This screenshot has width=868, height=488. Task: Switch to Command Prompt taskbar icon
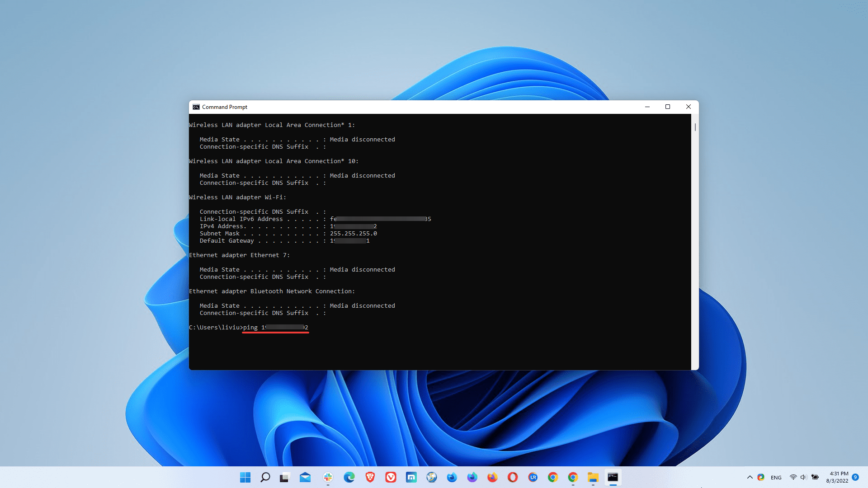[613, 477]
